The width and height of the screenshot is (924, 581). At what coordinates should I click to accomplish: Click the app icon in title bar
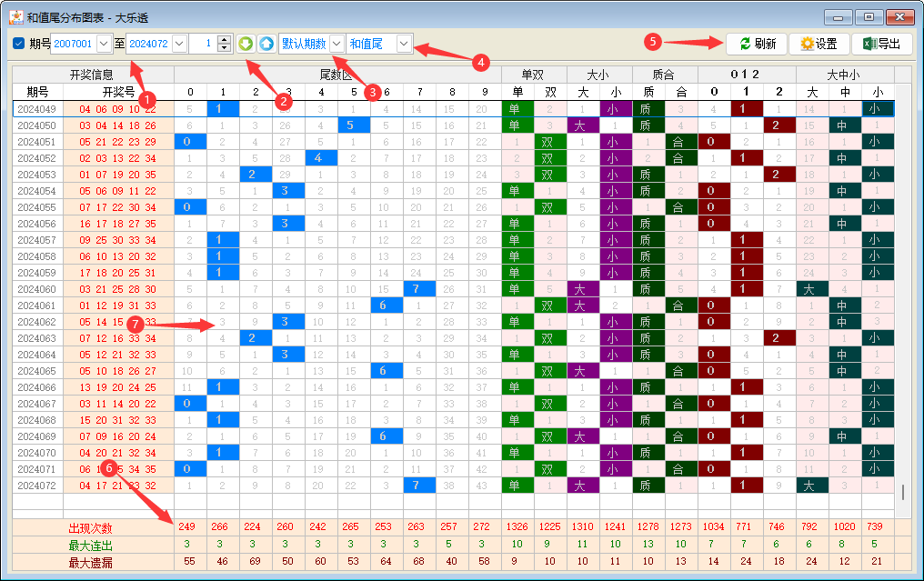coord(15,16)
